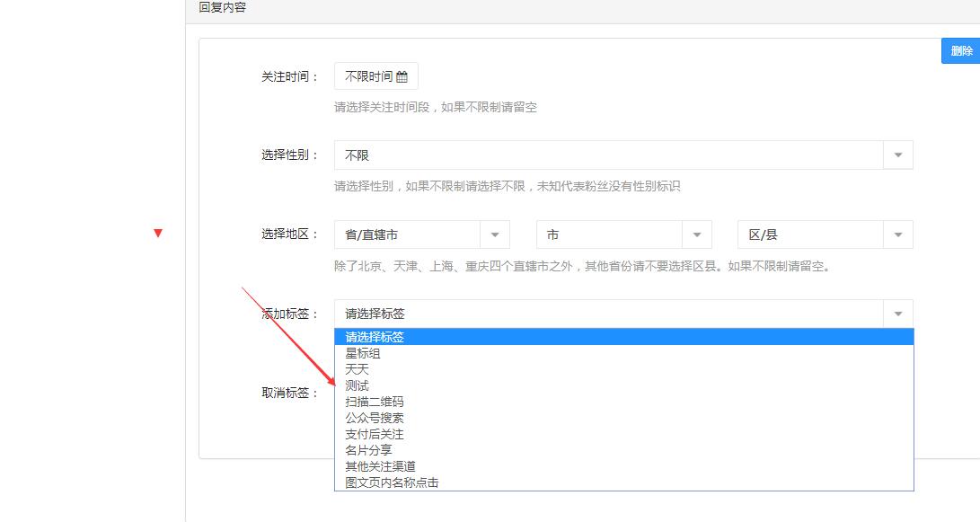Choose 星标组 from the tag list
Screen dimensions: 980x522
(363, 353)
